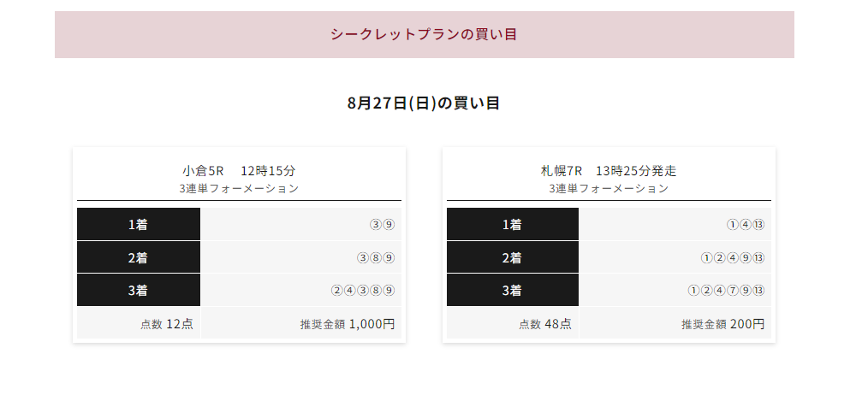Click the ③⑧⑨ second-place numbers for 小倉5R
The width and height of the screenshot is (868, 395).
pos(376,258)
